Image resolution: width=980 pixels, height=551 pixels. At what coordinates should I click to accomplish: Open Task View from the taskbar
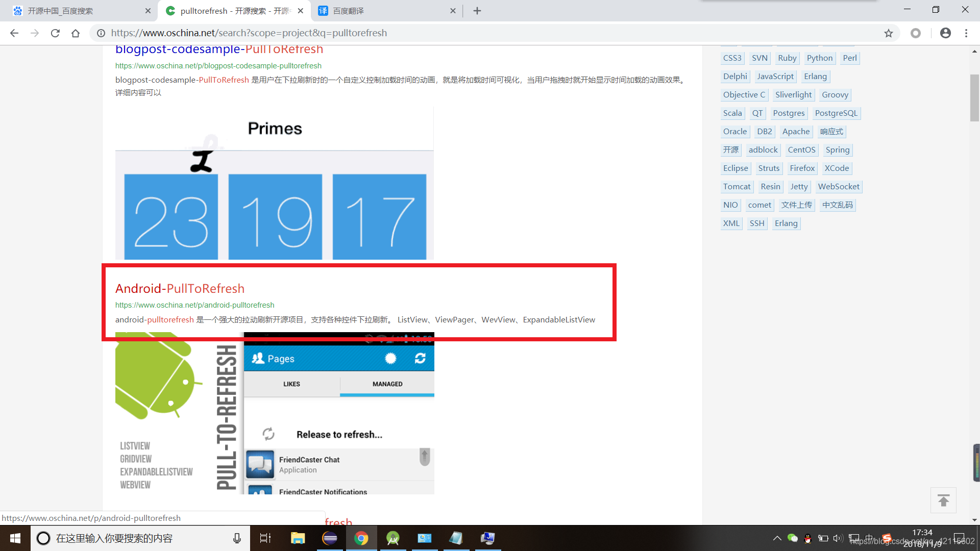[265, 538]
